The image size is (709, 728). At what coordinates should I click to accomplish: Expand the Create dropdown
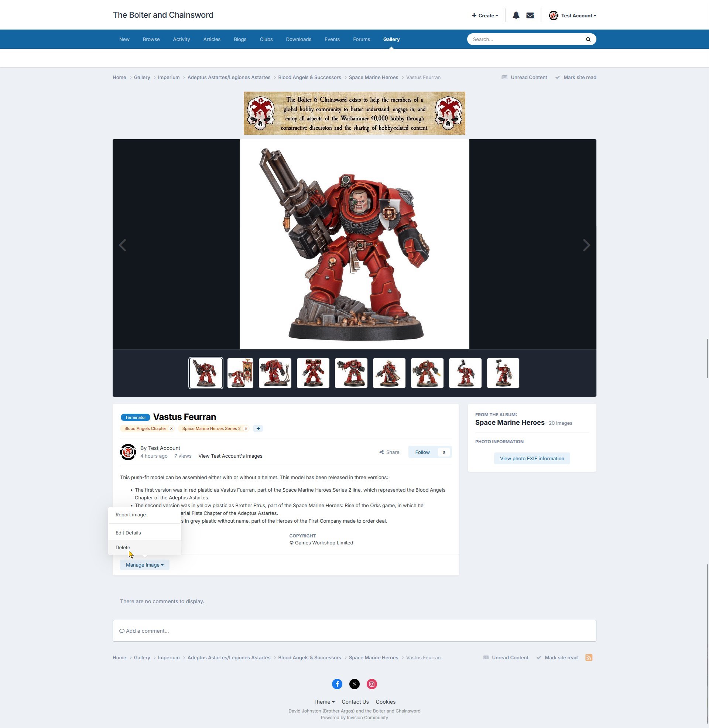(x=485, y=16)
